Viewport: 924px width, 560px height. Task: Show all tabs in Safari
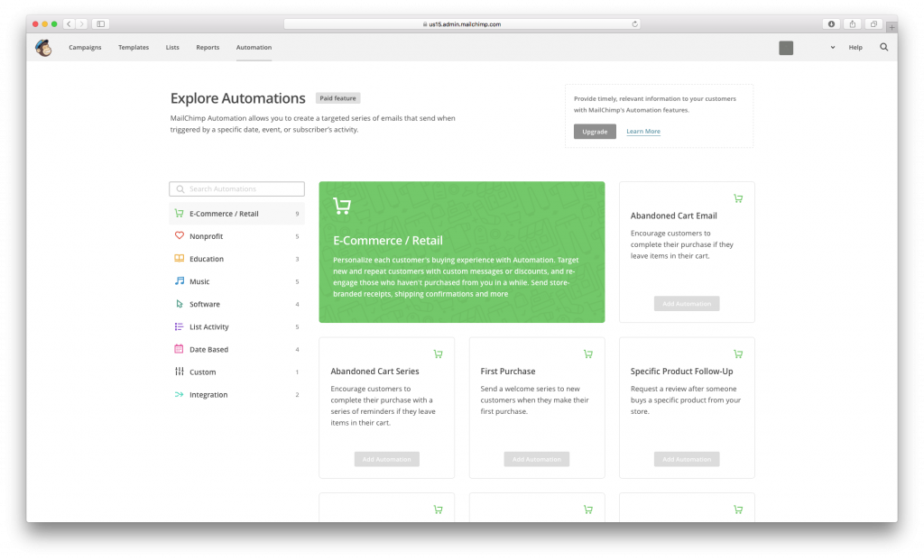point(873,24)
